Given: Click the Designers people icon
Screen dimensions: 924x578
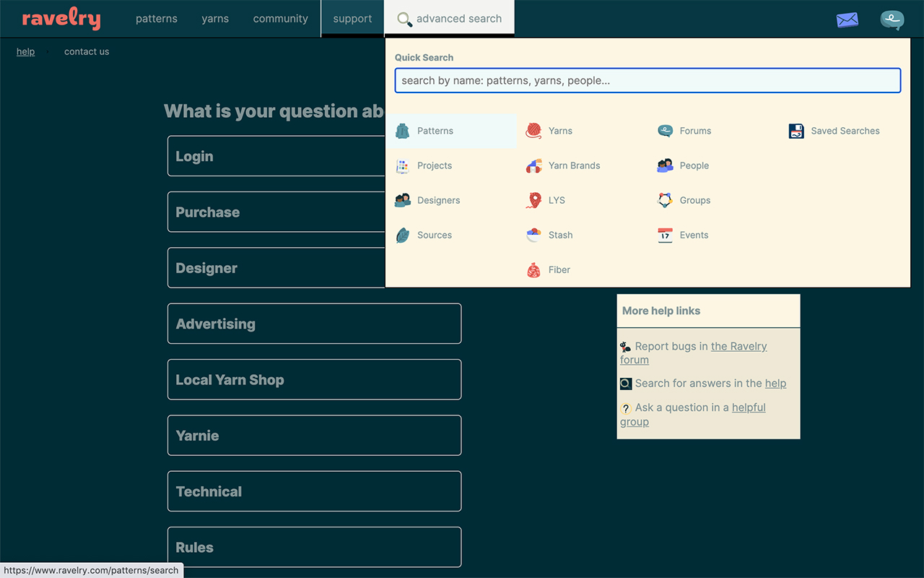Looking at the screenshot, I should 403,200.
